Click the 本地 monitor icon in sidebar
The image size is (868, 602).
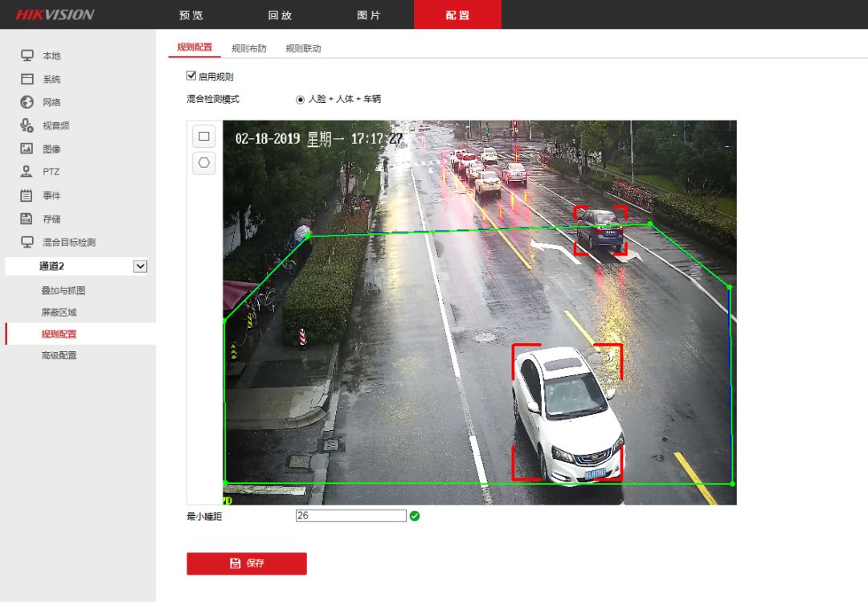point(27,55)
